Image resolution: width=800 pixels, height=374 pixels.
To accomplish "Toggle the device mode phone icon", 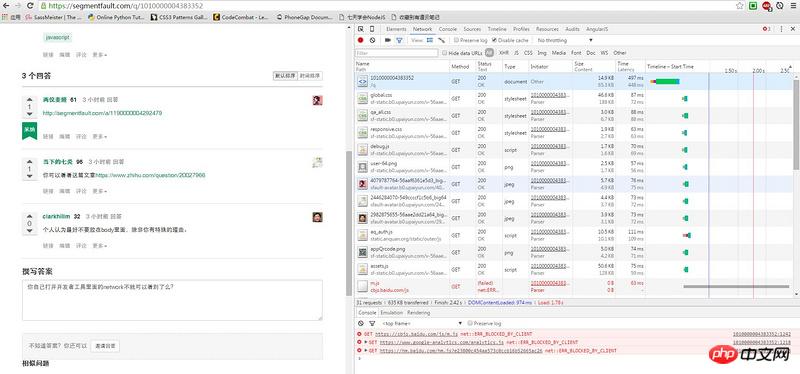I will pyautogui.click(x=372, y=29).
